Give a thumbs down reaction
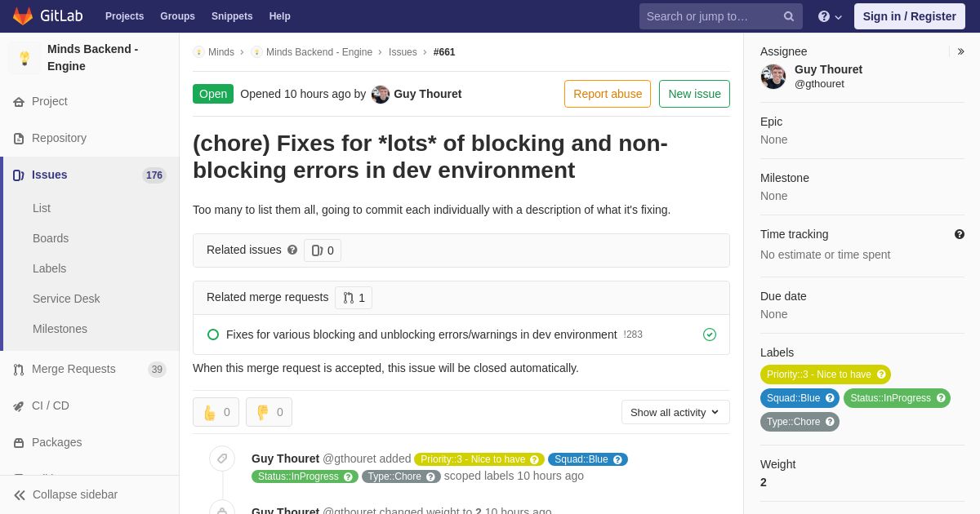The height and width of the screenshot is (514, 980). pyautogui.click(x=269, y=412)
